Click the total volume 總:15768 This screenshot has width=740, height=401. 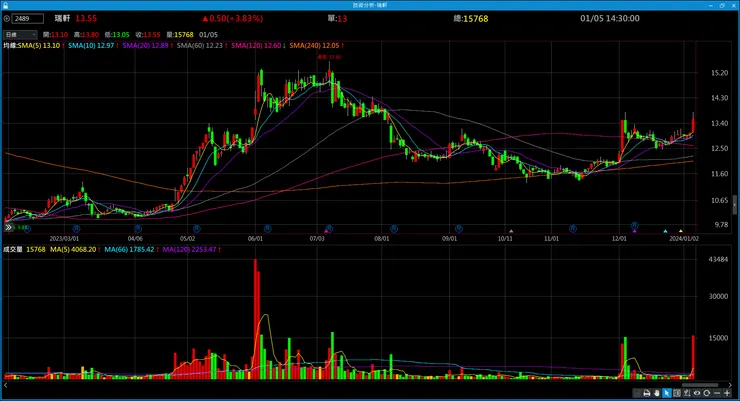pos(471,18)
